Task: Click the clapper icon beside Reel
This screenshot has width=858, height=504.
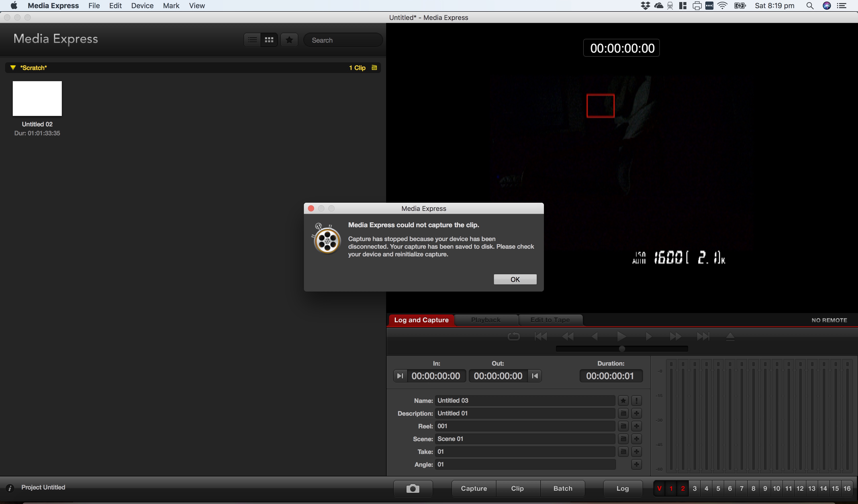Action: coord(623,426)
